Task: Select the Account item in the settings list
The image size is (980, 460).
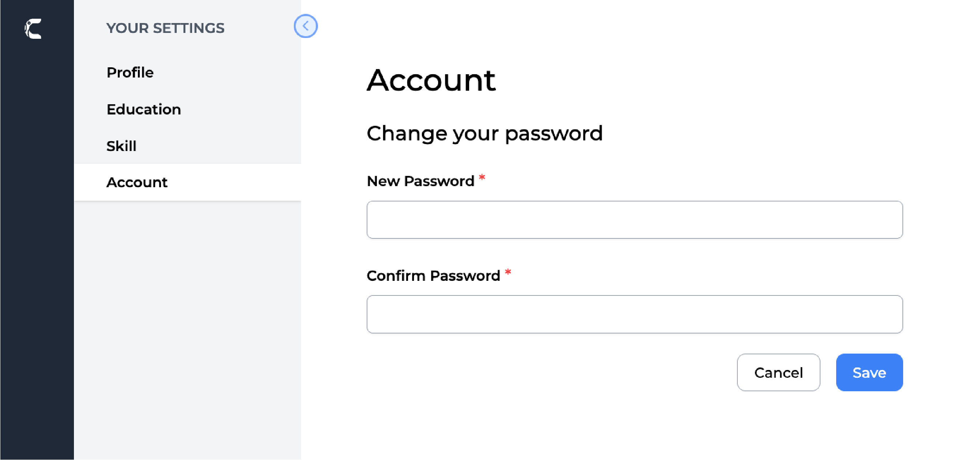Action: point(136,182)
